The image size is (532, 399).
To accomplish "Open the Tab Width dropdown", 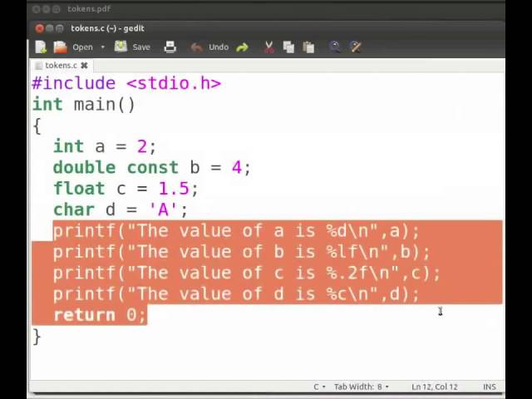I will point(362,387).
